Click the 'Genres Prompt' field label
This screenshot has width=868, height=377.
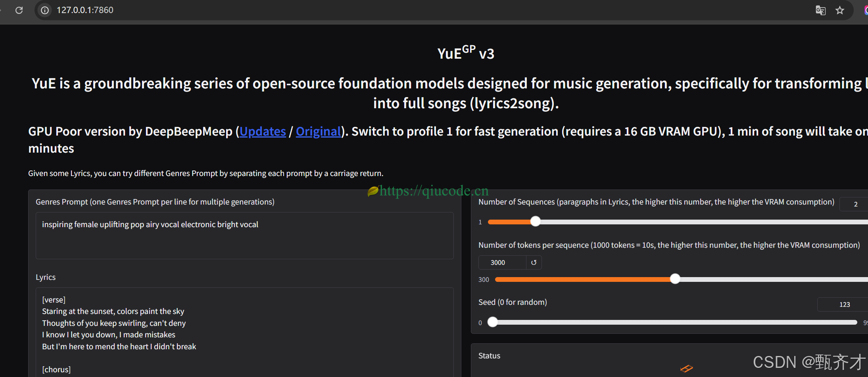[x=155, y=202]
